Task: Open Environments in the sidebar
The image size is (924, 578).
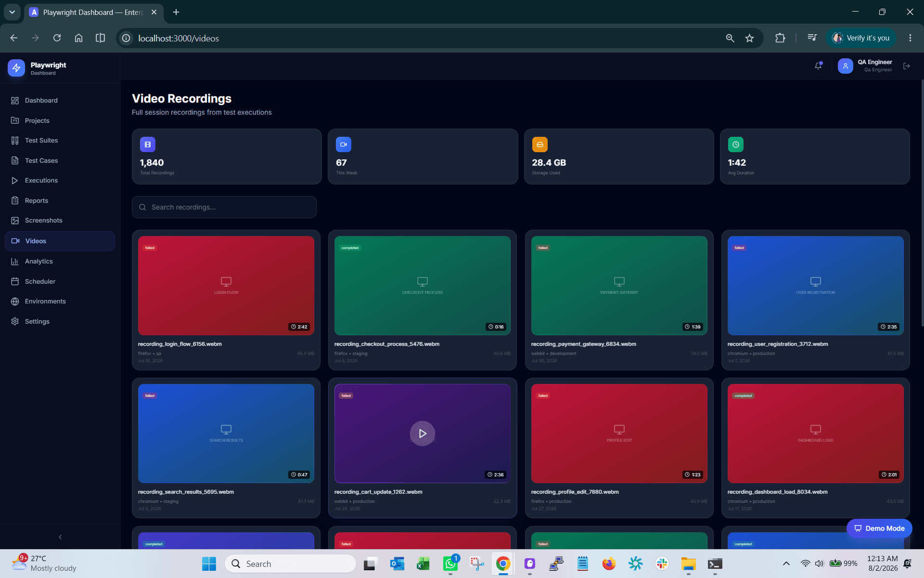Action: 60,301
